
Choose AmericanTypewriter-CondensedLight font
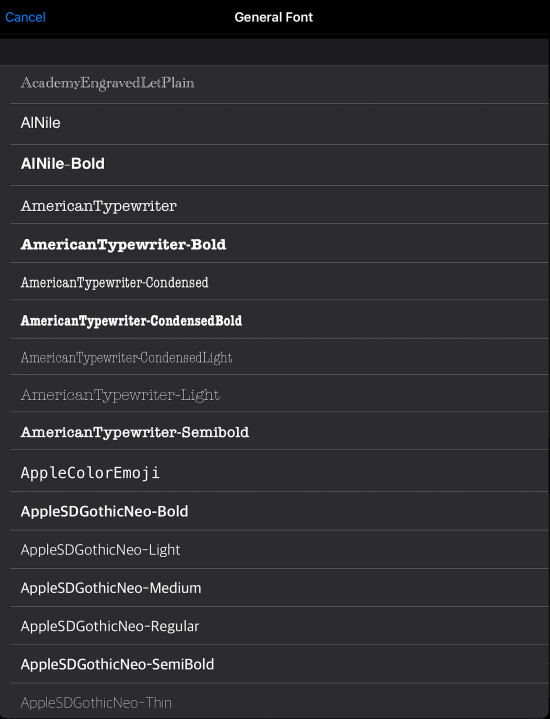click(275, 356)
